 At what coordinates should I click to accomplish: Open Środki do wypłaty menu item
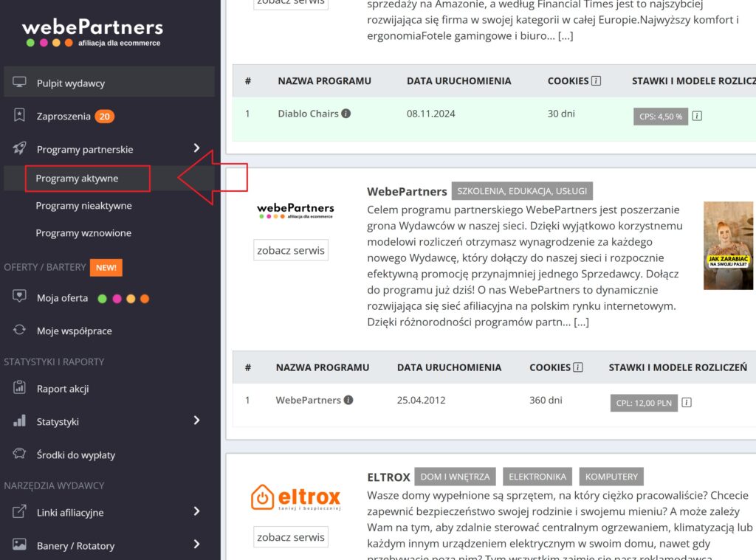tap(76, 455)
